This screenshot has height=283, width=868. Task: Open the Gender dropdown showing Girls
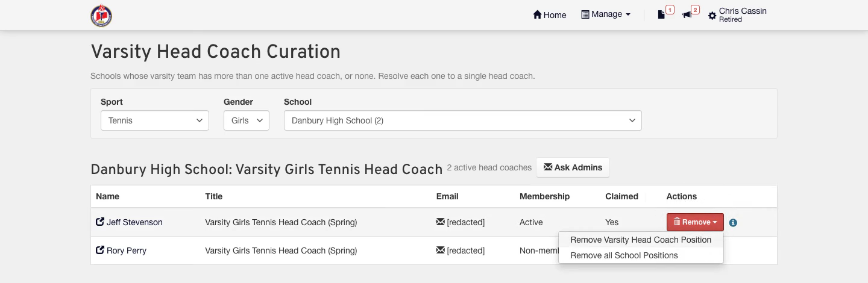click(247, 120)
